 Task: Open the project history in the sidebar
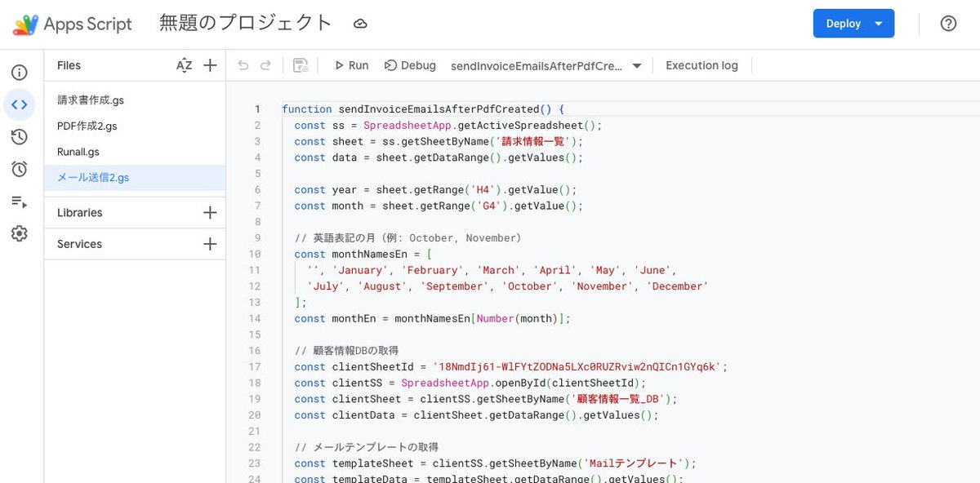(19, 137)
